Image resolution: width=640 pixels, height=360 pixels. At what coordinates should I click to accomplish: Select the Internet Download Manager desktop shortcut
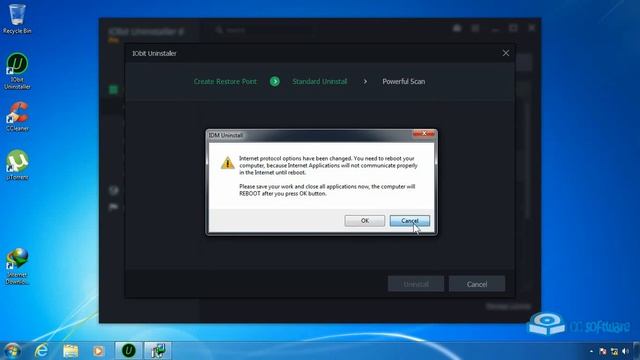(17, 266)
